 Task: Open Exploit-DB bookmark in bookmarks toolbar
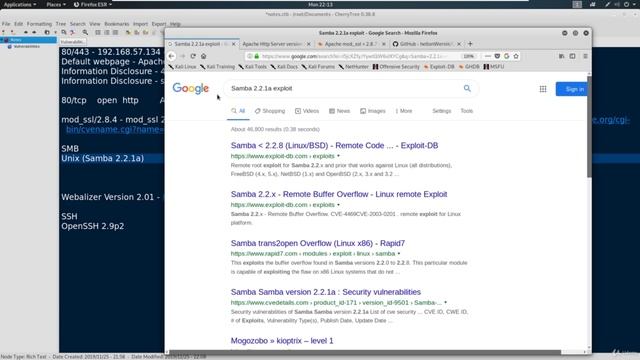pyautogui.click(x=439, y=67)
